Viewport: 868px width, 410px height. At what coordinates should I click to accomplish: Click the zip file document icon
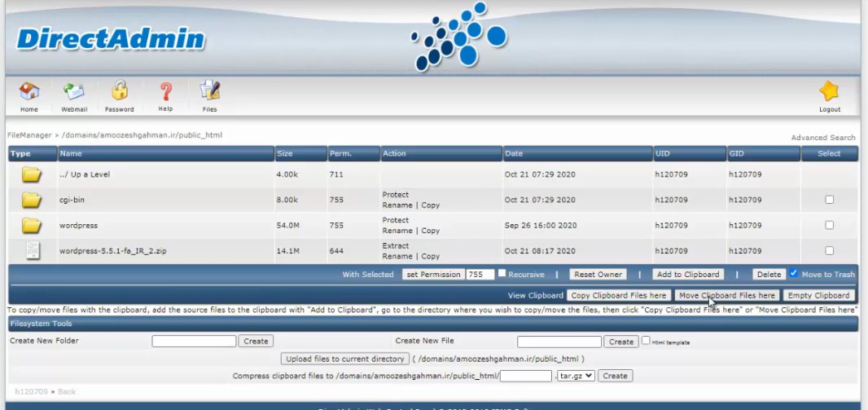tap(33, 250)
